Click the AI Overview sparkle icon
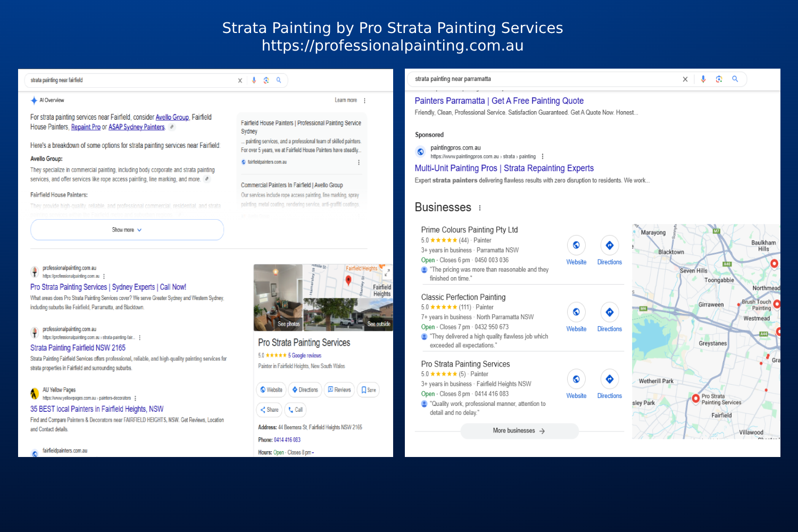Screen dimensions: 798x532 click(x=34, y=100)
